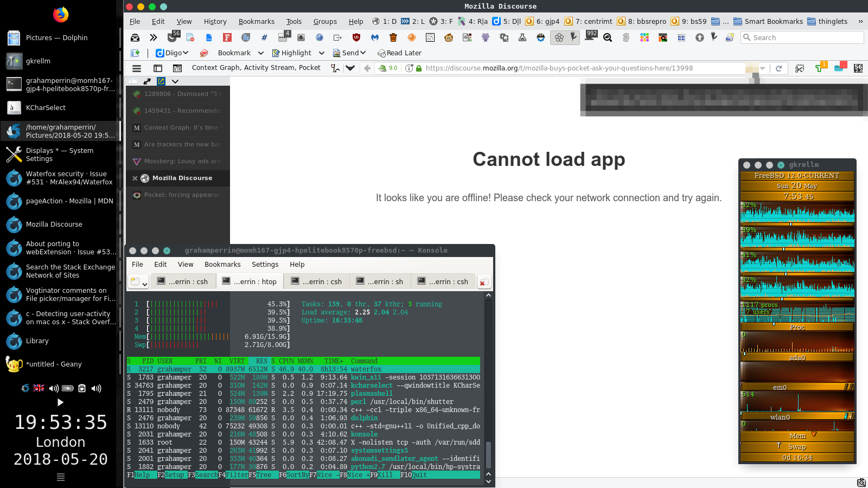The height and width of the screenshot is (488, 868).
Task: Click the UK flag keyboard layout icon
Action: pos(39,388)
